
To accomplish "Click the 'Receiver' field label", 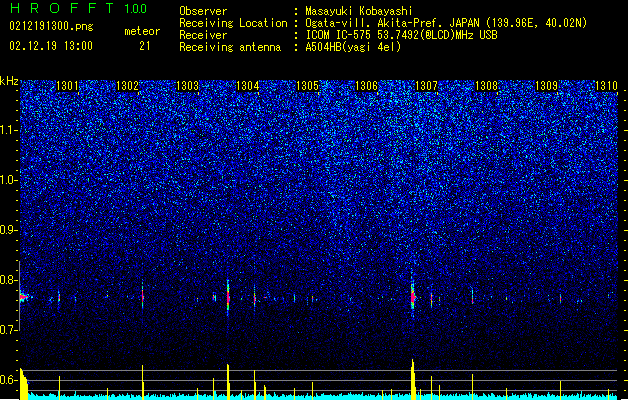I will [203, 35].
